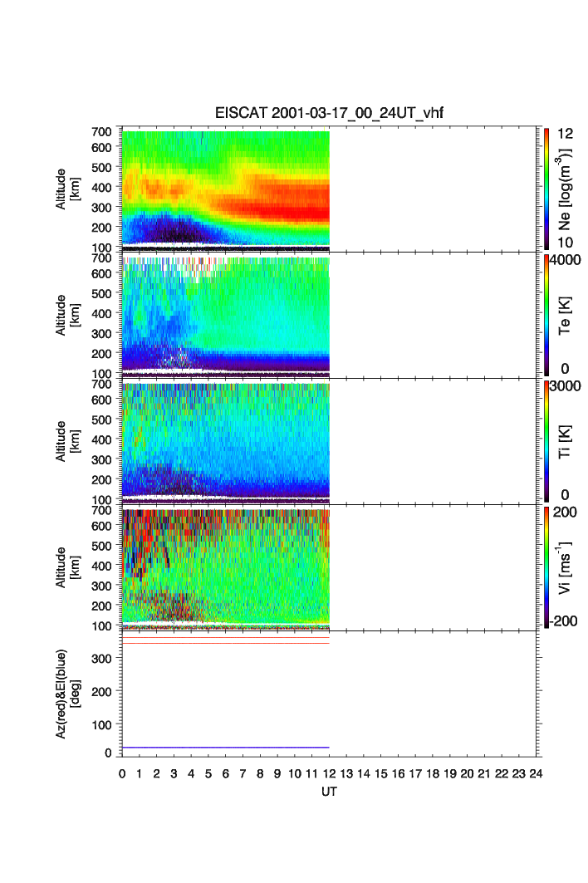This screenshot has width=588, height=883.
Task: Click the Vi [ms-1] colorbar label
Action: tap(567, 567)
